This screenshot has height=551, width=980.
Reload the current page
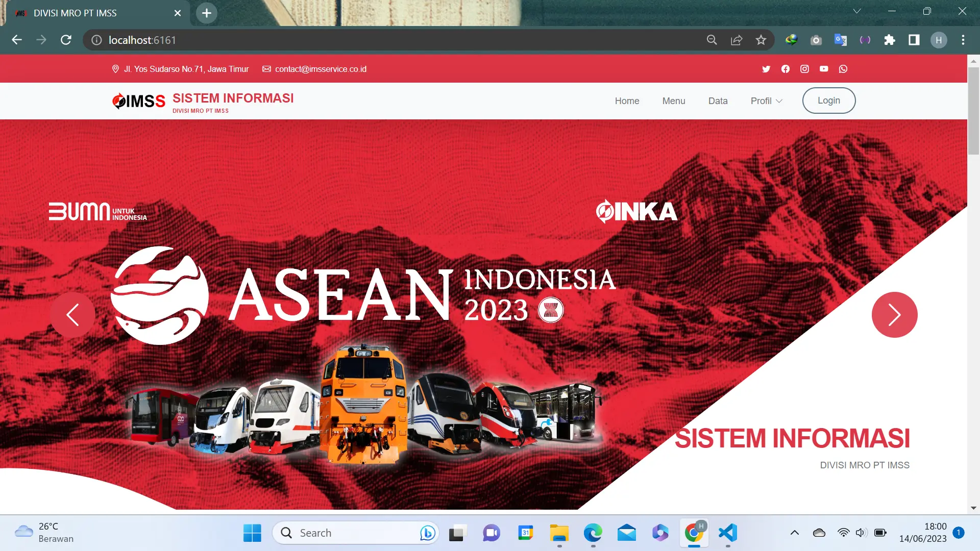coord(66,40)
